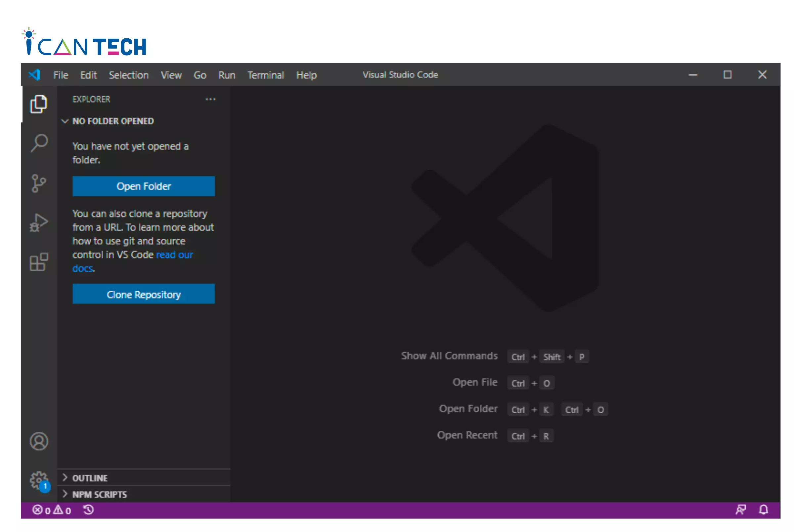Click the 'Open File' shortcut label

pyautogui.click(x=475, y=382)
